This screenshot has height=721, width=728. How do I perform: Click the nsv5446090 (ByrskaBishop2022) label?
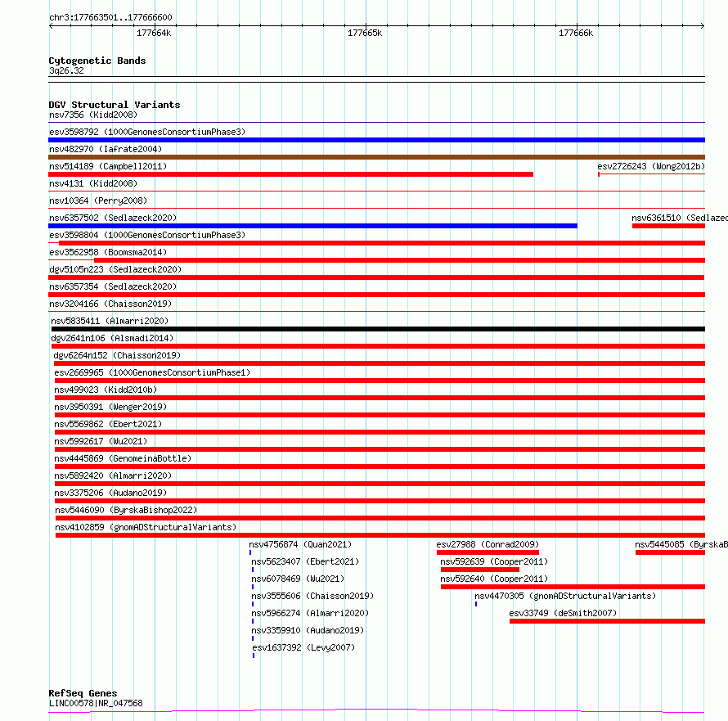coord(126,510)
